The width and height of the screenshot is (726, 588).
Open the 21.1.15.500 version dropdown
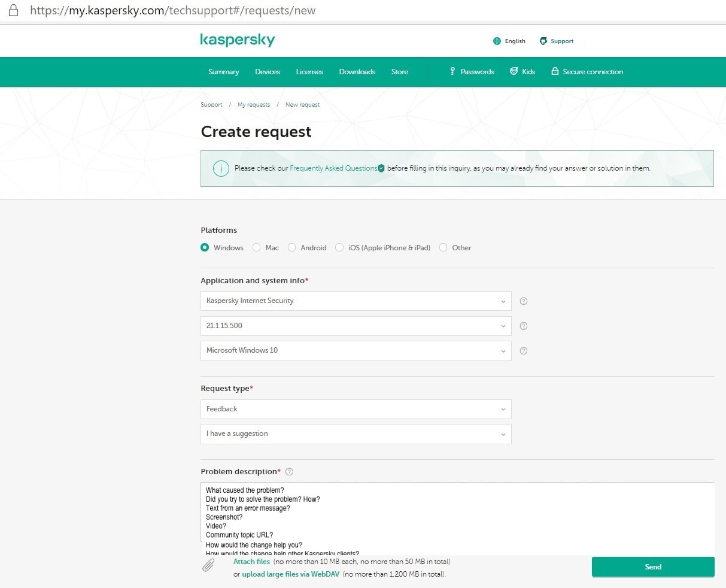pyautogui.click(x=356, y=326)
